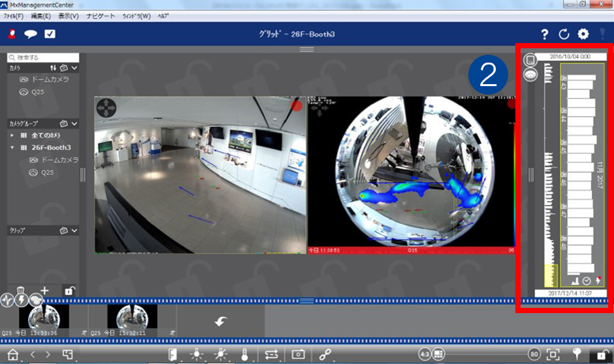Select the Q25 fisheye camera view
The width and height of the screenshot is (614, 364).
[x=411, y=175]
